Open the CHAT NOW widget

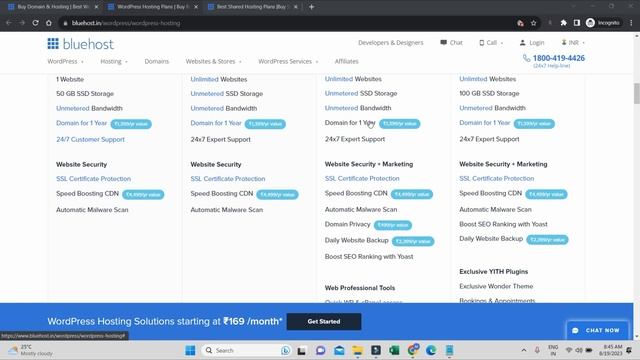(597, 330)
